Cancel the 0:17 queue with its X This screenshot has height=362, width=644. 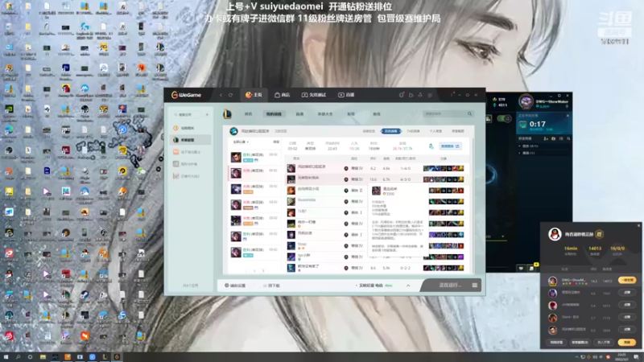point(568,116)
